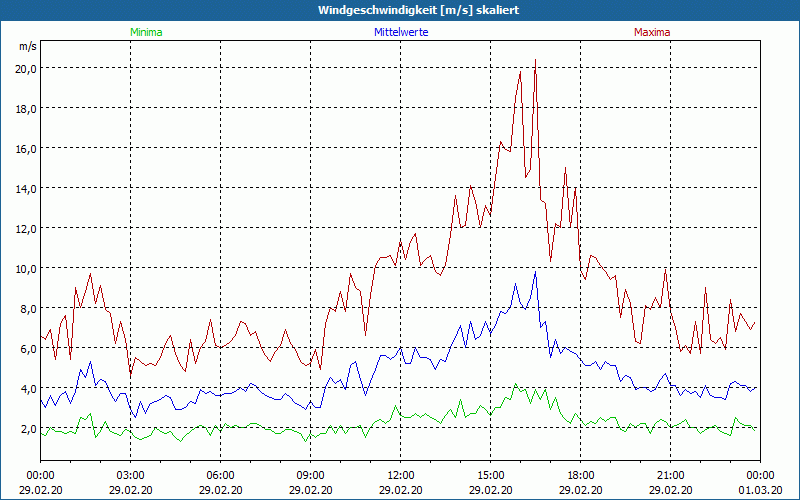Pick the 16,0 y-axis tick label
Viewport: 800px width, 500px height.
pos(25,148)
